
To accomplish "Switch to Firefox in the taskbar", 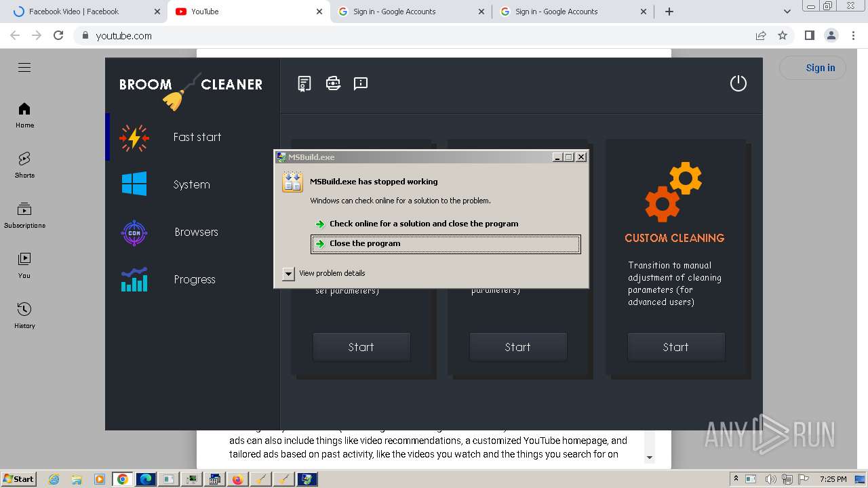I will pyautogui.click(x=237, y=479).
